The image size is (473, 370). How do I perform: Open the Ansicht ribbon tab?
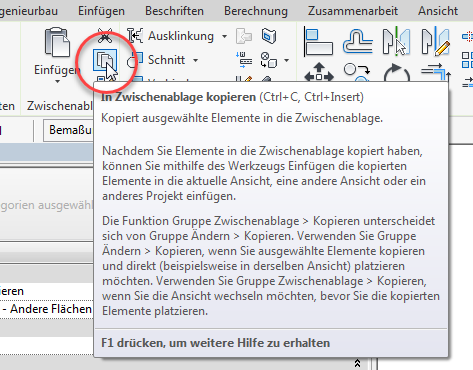[x=438, y=11]
